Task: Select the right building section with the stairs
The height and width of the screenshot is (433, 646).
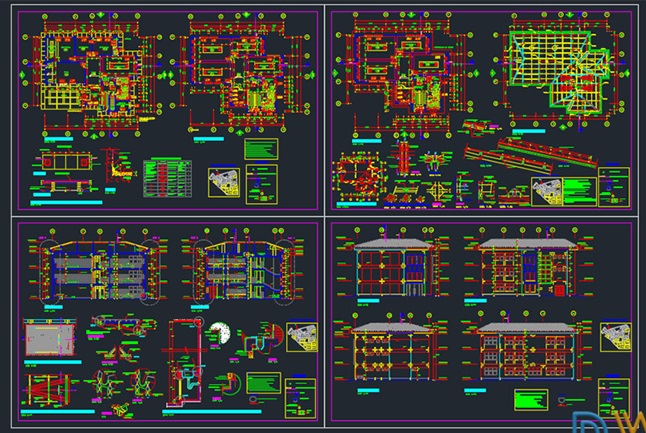Action: (x=243, y=268)
